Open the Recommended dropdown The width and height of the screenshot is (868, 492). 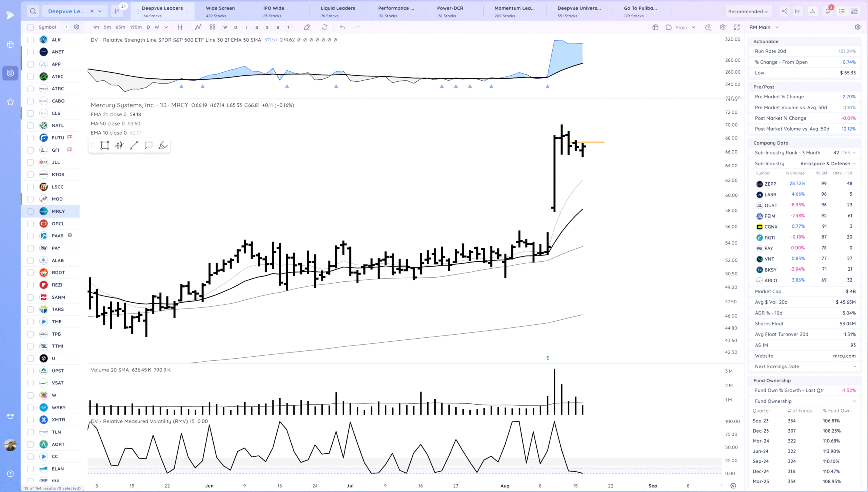coord(748,12)
